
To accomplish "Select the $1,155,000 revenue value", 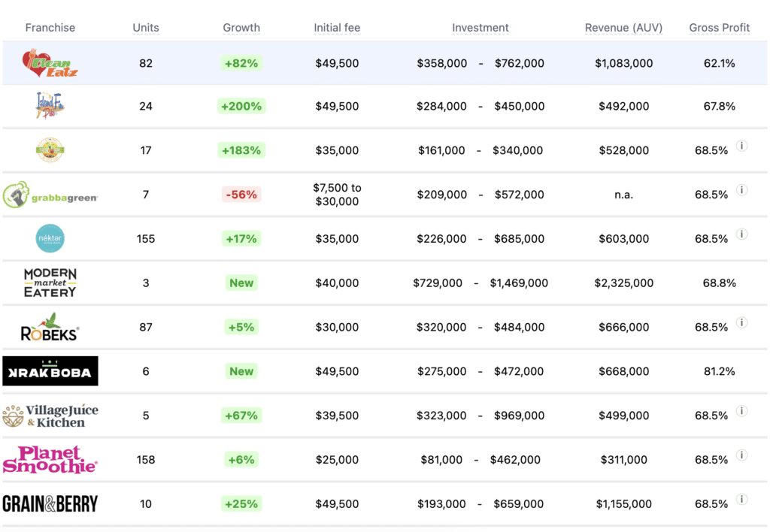I will [623, 503].
